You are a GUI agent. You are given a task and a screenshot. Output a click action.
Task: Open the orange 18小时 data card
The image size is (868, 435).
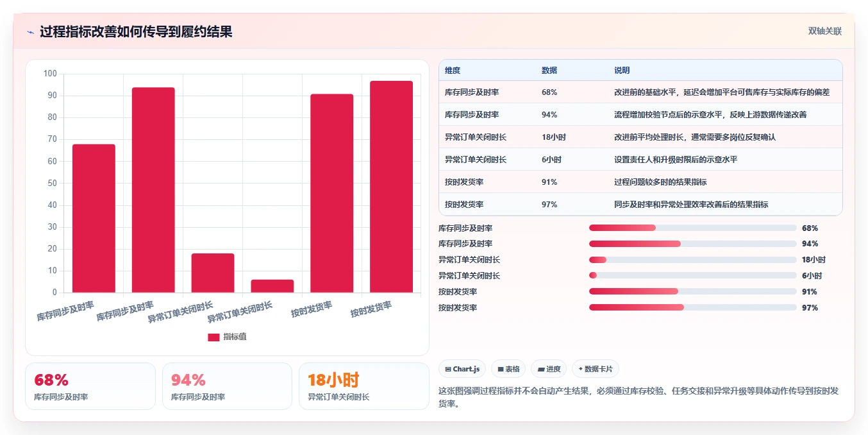pos(364,386)
